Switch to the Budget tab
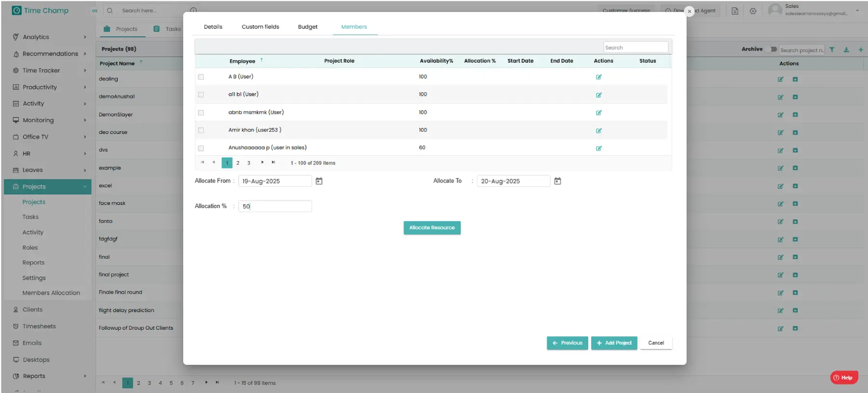Screen dimensions: 868x393 pyautogui.click(x=308, y=27)
